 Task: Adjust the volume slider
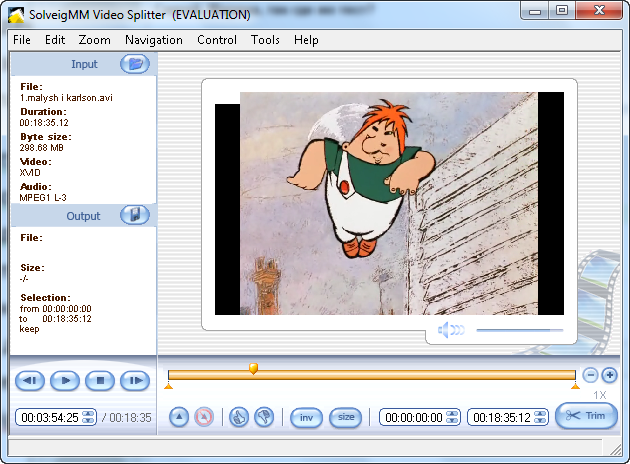(520, 330)
